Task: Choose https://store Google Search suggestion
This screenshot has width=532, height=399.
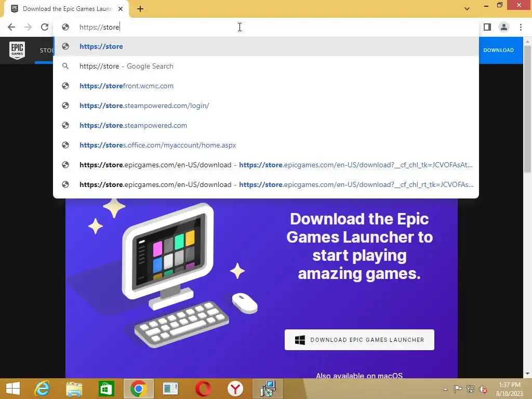Action: 266,66
